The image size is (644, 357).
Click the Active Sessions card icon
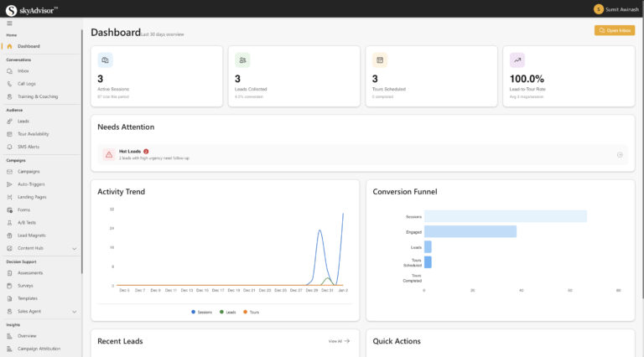(x=105, y=60)
